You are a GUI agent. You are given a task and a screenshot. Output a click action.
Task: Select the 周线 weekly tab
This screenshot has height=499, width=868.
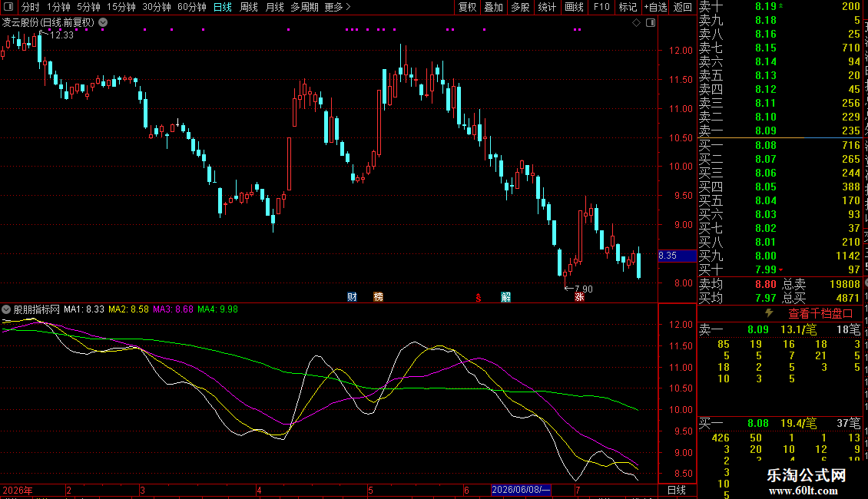pos(249,7)
